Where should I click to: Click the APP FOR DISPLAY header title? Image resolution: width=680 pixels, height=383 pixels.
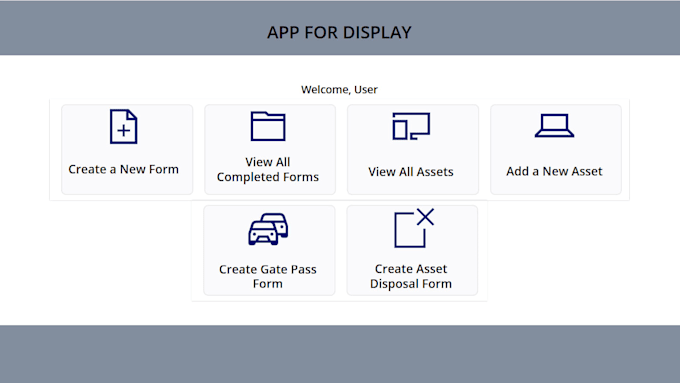click(x=340, y=33)
